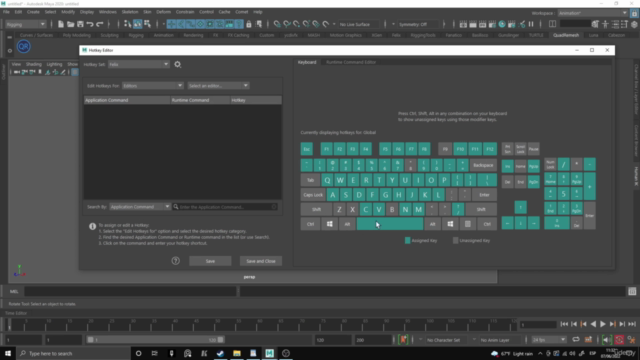
Task: Click the QR QuadRemesh shelf icon
Action: 24,47
